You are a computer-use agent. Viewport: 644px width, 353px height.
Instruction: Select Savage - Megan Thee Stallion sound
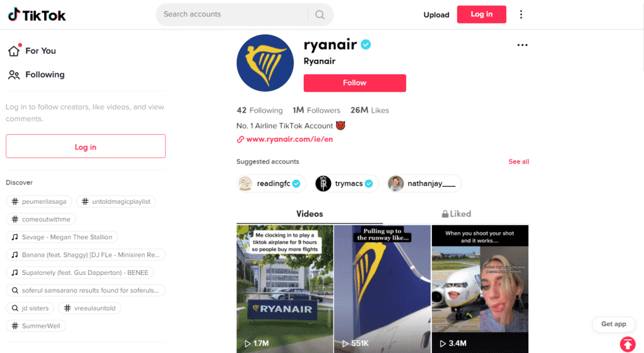click(x=62, y=237)
